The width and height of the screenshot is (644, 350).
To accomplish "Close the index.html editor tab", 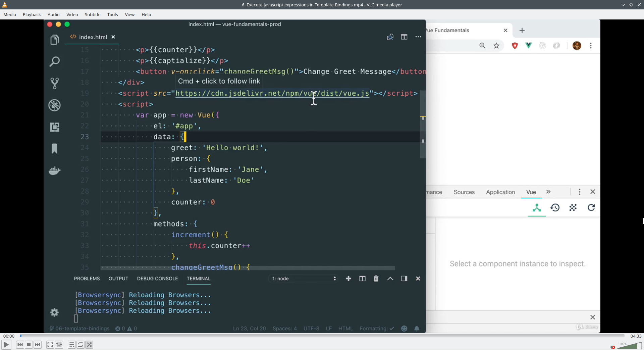I will (113, 37).
